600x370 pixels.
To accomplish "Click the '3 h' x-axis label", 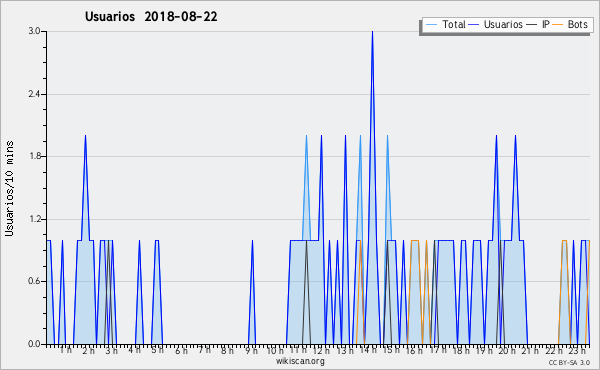I will (x=112, y=351).
